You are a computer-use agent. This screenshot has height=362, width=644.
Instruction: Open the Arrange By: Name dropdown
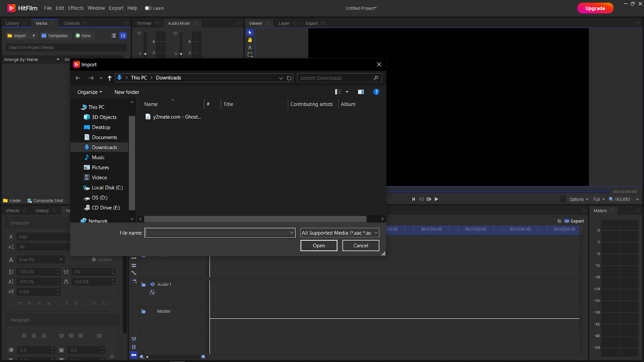point(32,60)
